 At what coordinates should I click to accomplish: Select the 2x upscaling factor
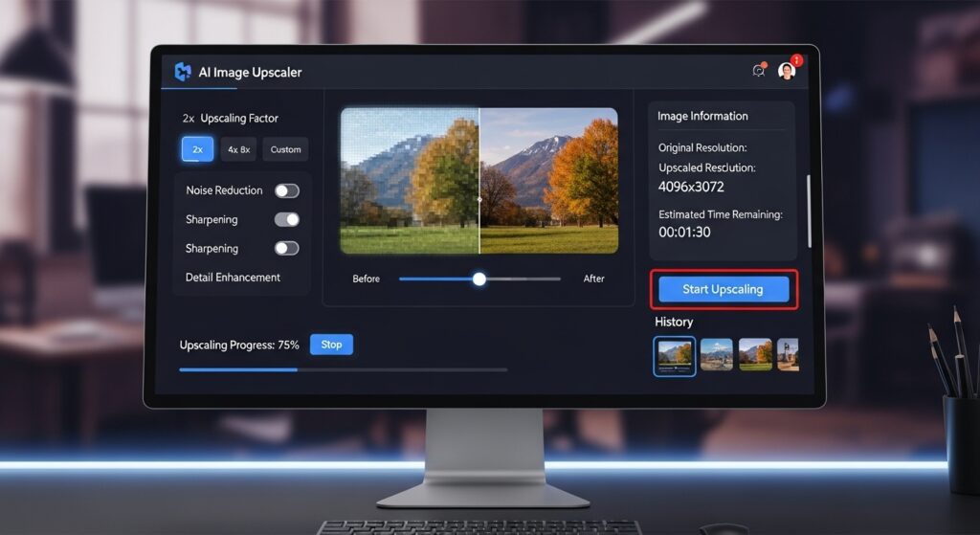click(x=197, y=149)
